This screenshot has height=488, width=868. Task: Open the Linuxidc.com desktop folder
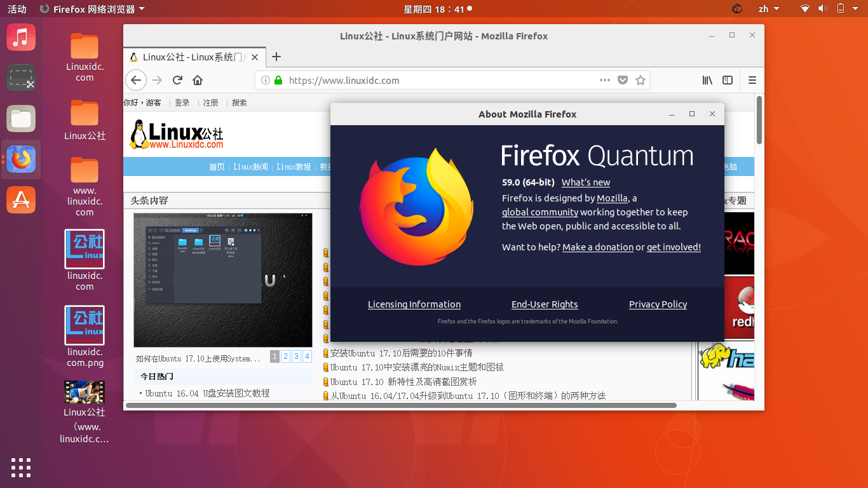[85, 57]
